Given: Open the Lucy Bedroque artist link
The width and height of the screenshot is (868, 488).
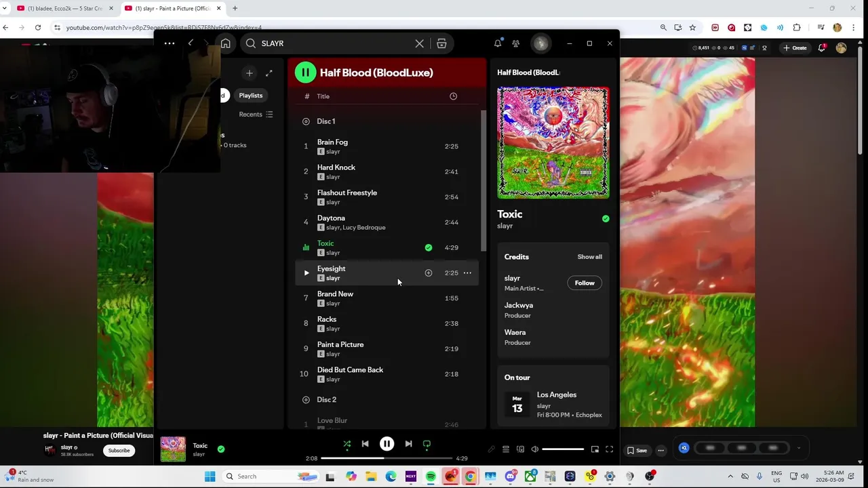Looking at the screenshot, I should [x=364, y=228].
